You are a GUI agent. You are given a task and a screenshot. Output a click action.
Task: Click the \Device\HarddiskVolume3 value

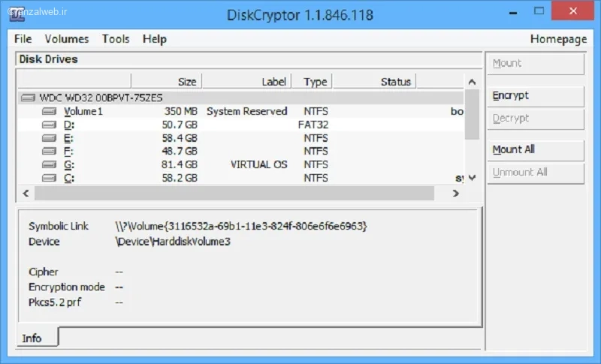point(173,242)
